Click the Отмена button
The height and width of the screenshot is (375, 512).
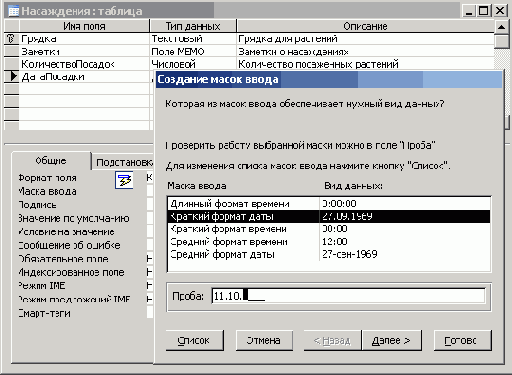coord(264,340)
